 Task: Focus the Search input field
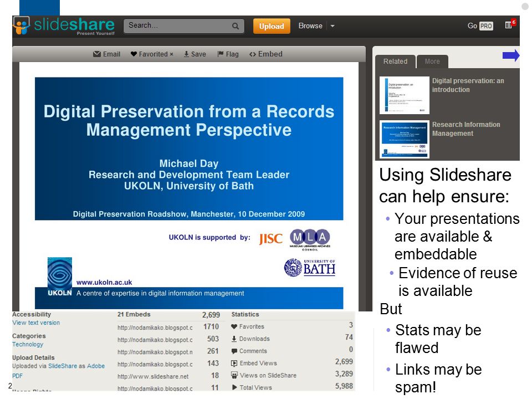[x=184, y=26]
